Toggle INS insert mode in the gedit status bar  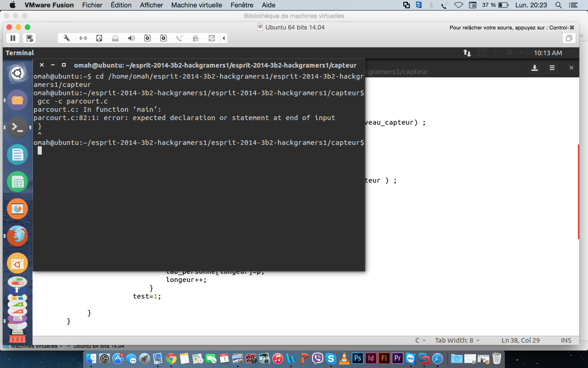(x=566, y=340)
